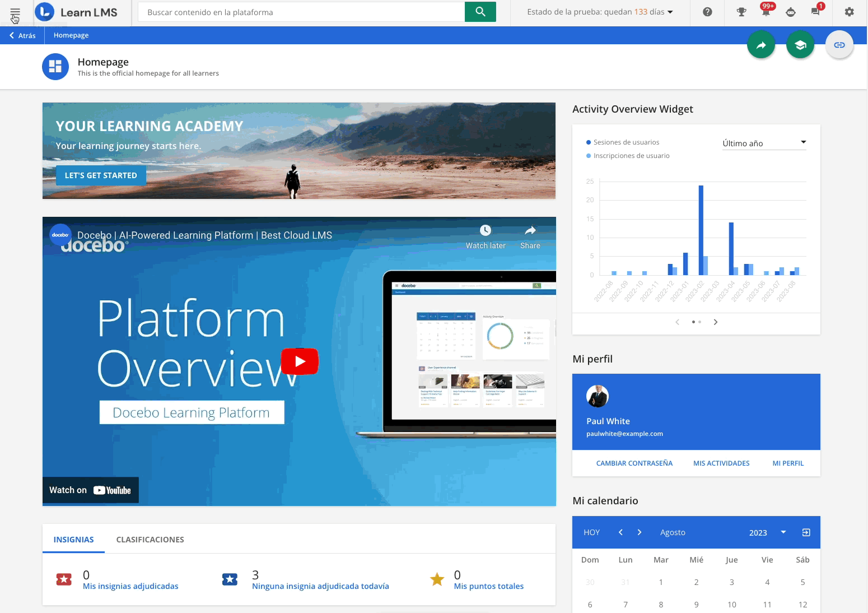Image resolution: width=868 pixels, height=613 pixels.
Task: Open Mis puntos totales link
Action: pos(489,586)
